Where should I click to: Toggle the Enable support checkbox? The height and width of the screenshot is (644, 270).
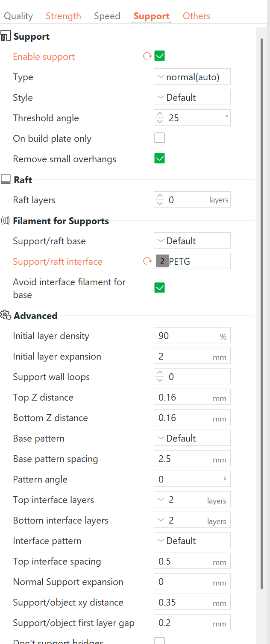160,56
